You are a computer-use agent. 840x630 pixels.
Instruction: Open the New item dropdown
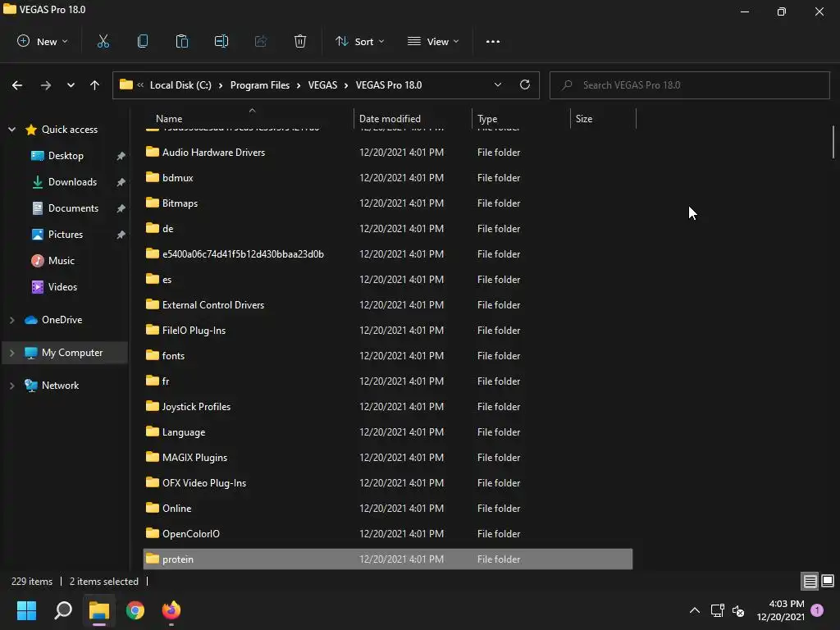tap(43, 41)
